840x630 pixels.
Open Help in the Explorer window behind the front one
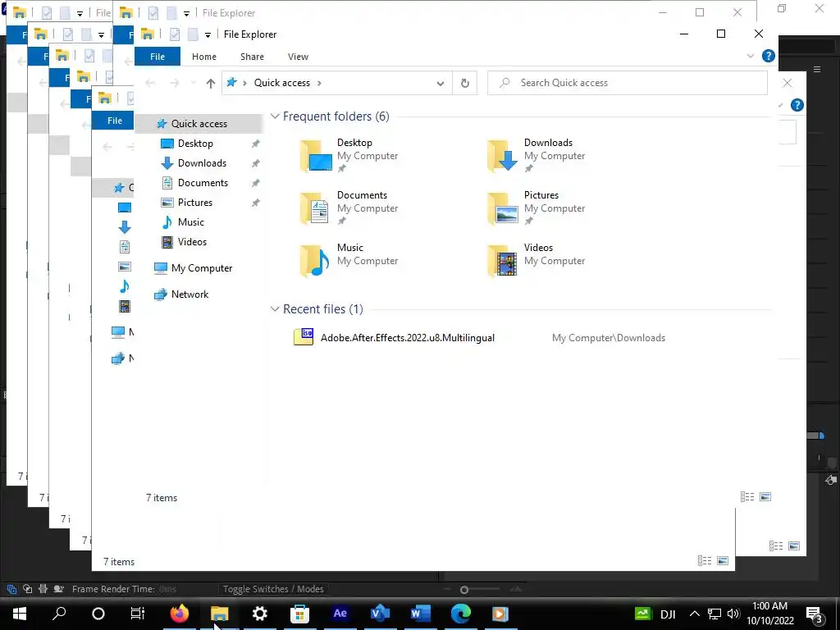click(x=797, y=105)
